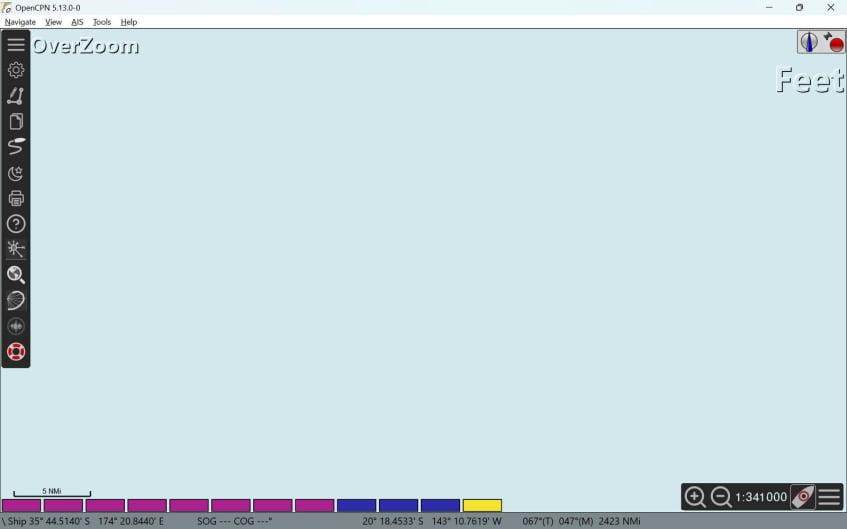The width and height of the screenshot is (847, 529).
Task: Open the canvas menu at bottom right
Action: click(829, 497)
